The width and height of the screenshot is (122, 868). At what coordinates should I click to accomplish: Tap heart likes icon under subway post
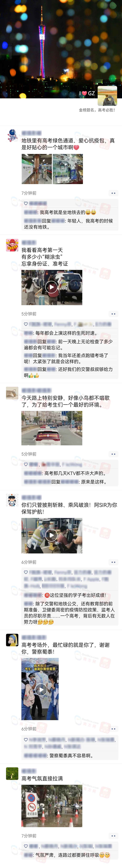pos(26,204)
